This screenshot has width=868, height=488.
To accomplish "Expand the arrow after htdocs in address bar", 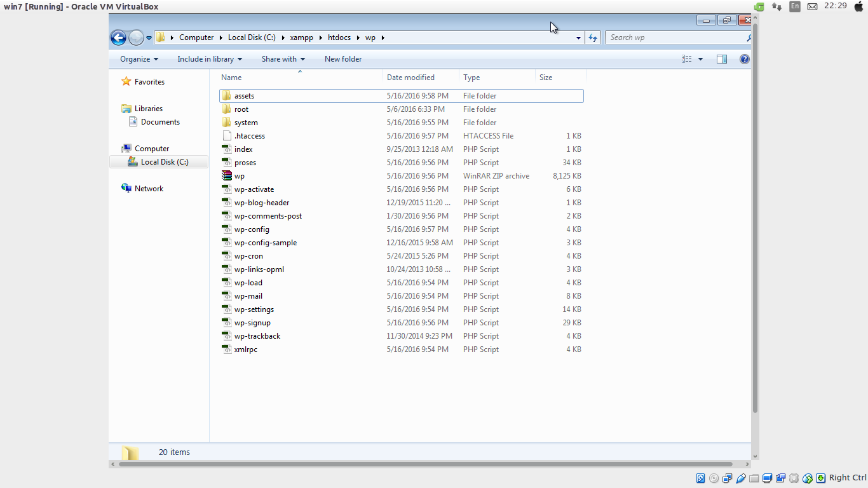I will [x=357, y=37].
